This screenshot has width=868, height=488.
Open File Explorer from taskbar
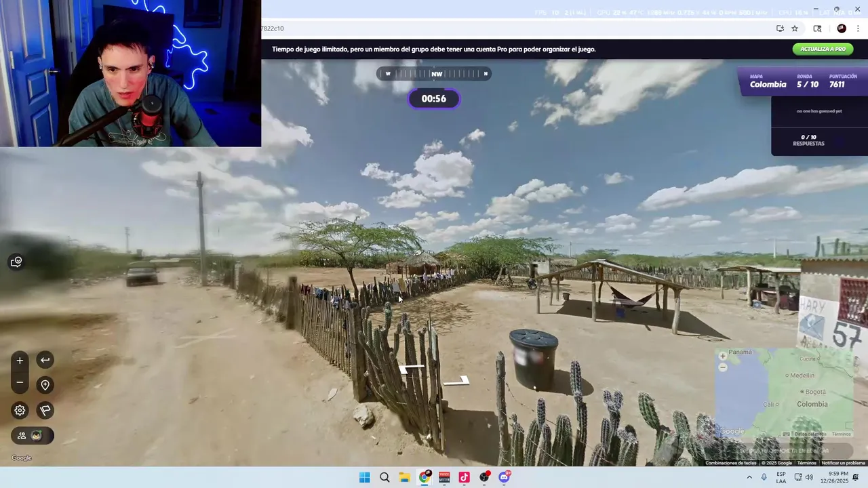(x=404, y=477)
